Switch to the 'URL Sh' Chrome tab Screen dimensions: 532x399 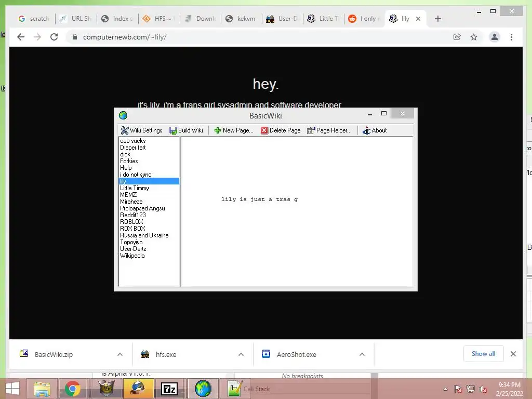pos(76,19)
